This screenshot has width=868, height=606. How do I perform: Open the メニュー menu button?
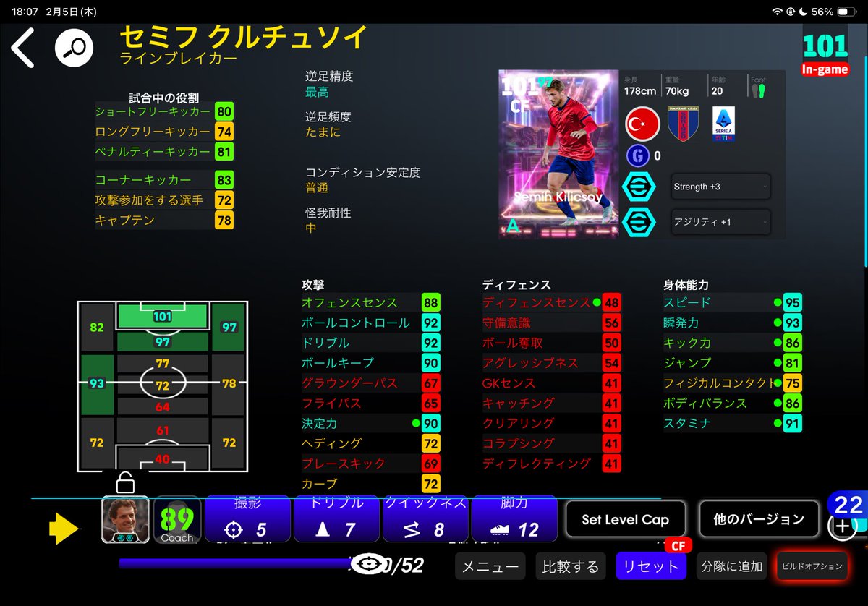tap(490, 566)
